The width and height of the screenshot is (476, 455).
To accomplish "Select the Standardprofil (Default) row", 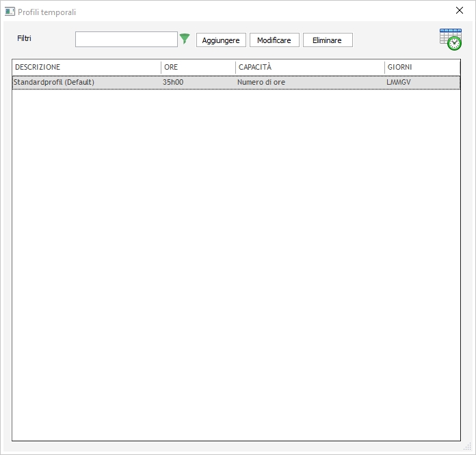I will (54, 83).
